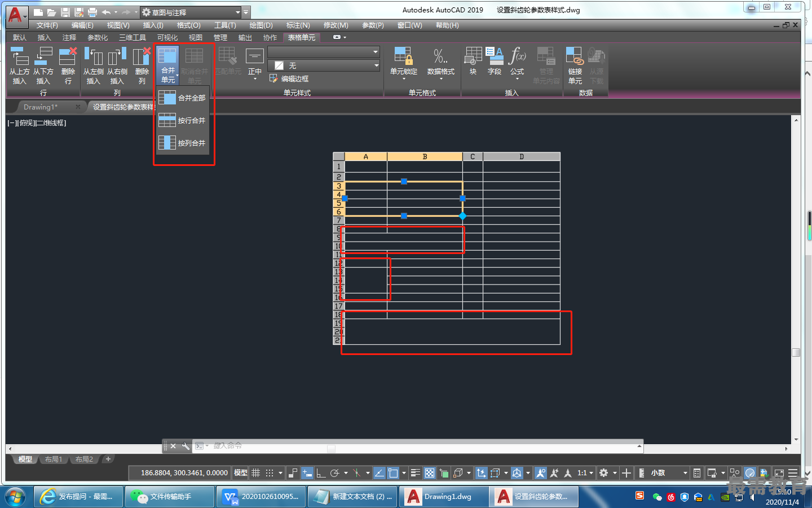Toggle snap mode in status bar
The width and height of the screenshot is (812, 508).
(x=270, y=473)
